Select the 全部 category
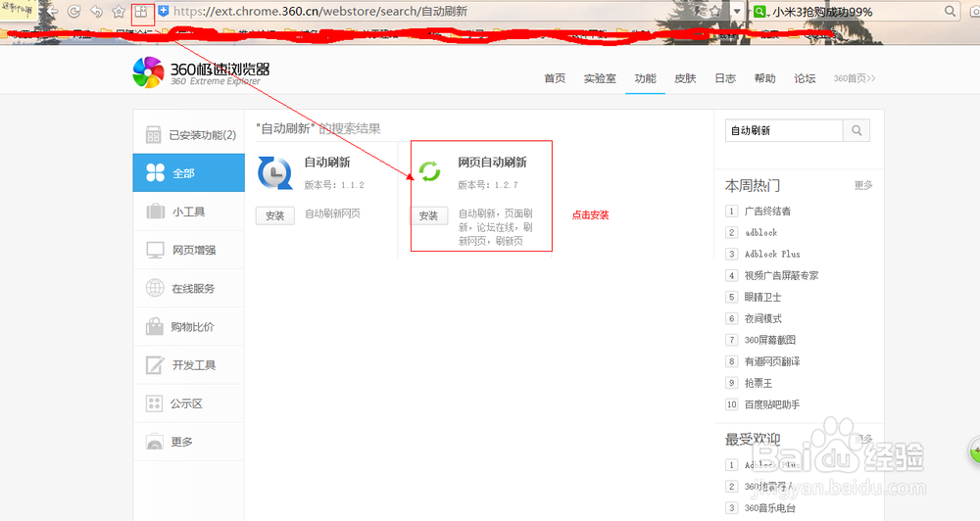This screenshot has width=980, height=521. [x=189, y=173]
